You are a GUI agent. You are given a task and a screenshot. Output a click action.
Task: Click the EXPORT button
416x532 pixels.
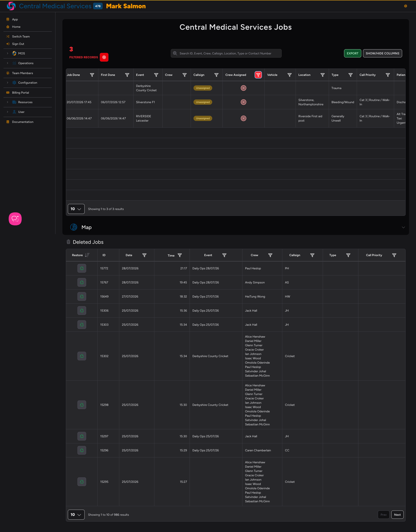(352, 53)
